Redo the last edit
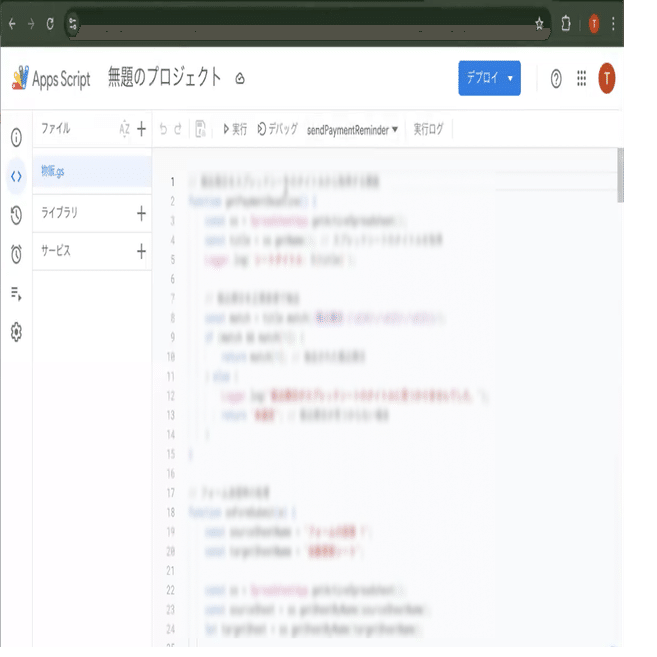Viewport: 657px width, 657px height. coord(178,129)
